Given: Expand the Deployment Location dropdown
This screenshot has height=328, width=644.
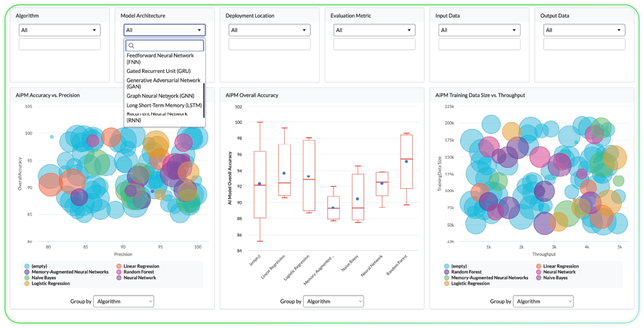Looking at the screenshot, I should pyautogui.click(x=269, y=30).
